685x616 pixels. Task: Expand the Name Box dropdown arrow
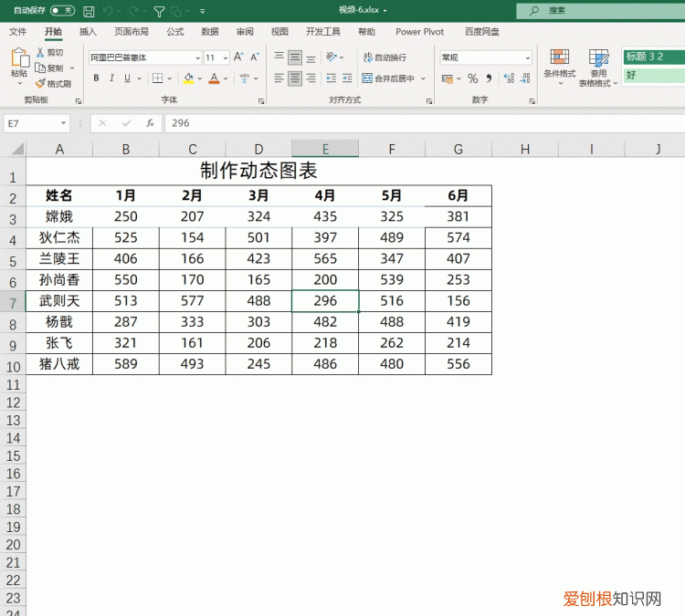click(63, 123)
